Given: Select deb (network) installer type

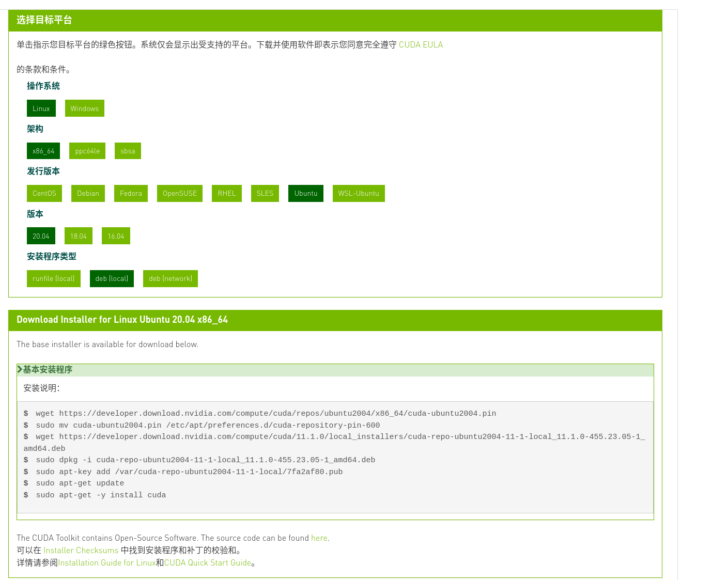Looking at the screenshot, I should point(171,278).
